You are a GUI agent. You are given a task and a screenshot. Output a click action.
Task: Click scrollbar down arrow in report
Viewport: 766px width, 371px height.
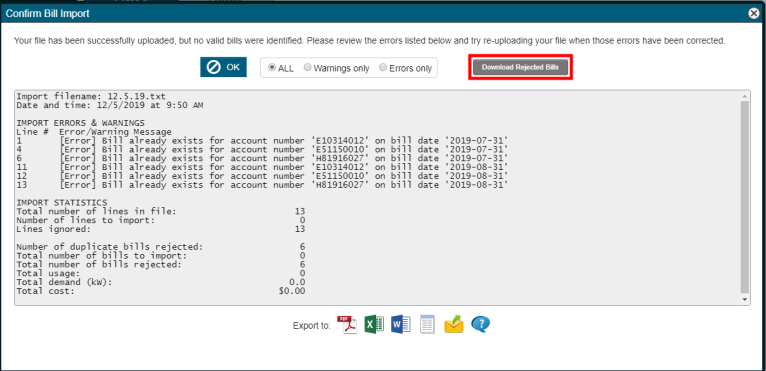pos(745,299)
